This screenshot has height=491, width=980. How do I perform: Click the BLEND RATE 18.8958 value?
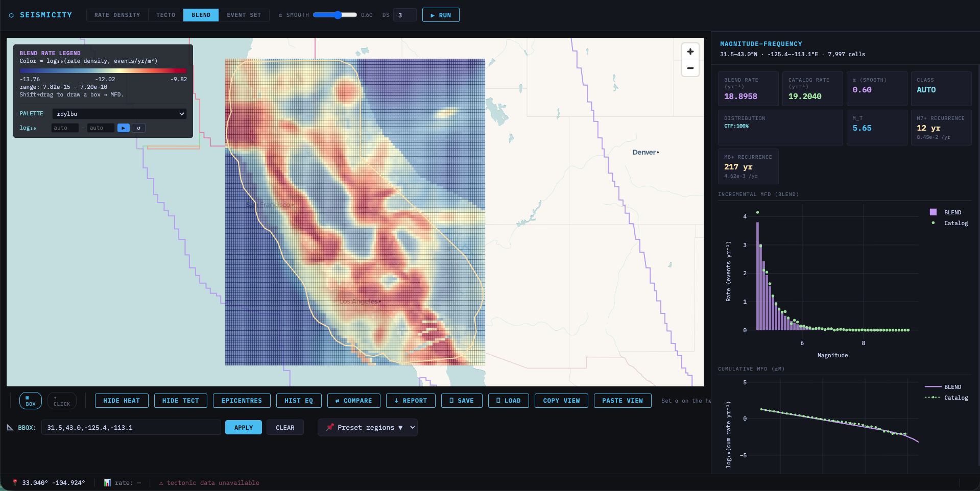[740, 96]
